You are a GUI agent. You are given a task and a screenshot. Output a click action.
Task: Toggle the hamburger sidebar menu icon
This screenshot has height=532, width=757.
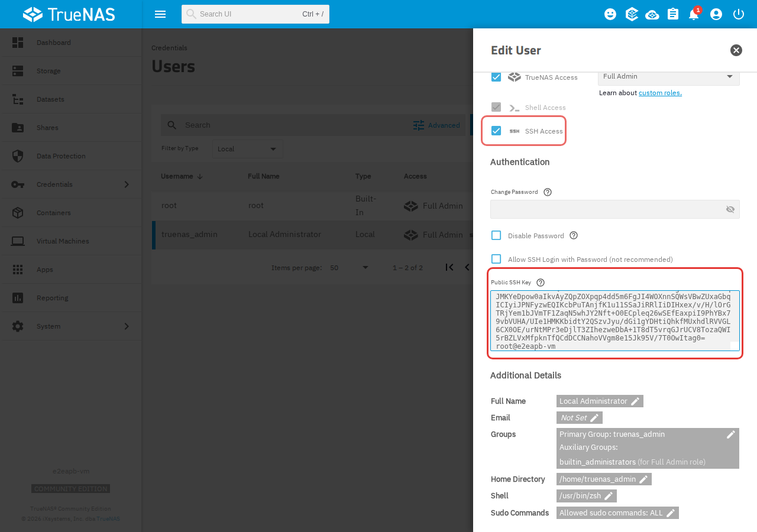pyautogui.click(x=160, y=14)
